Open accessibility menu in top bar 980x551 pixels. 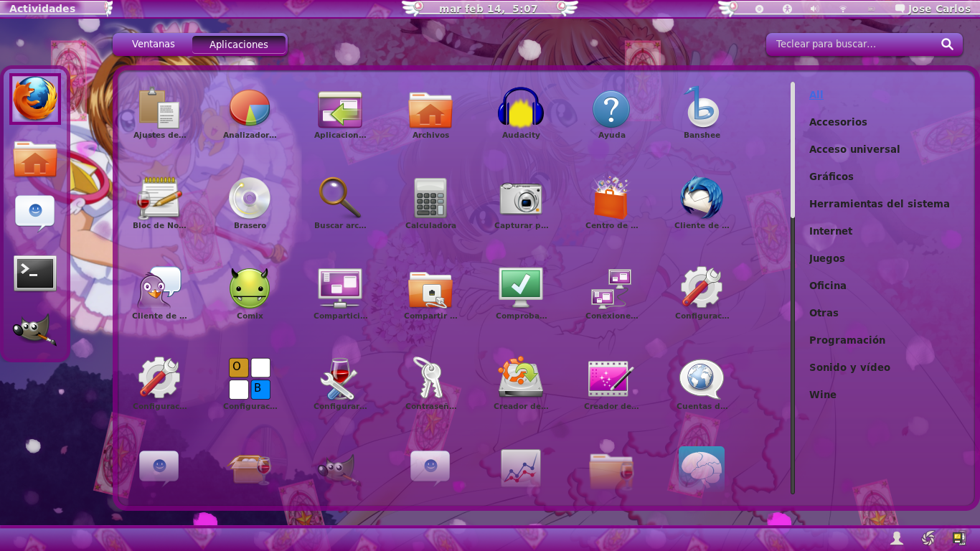(x=787, y=9)
